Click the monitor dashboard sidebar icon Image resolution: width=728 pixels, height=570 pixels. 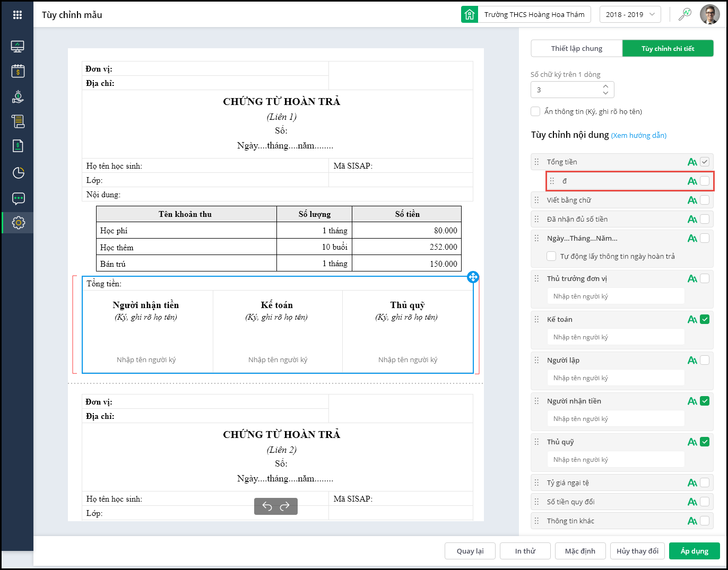click(x=18, y=47)
